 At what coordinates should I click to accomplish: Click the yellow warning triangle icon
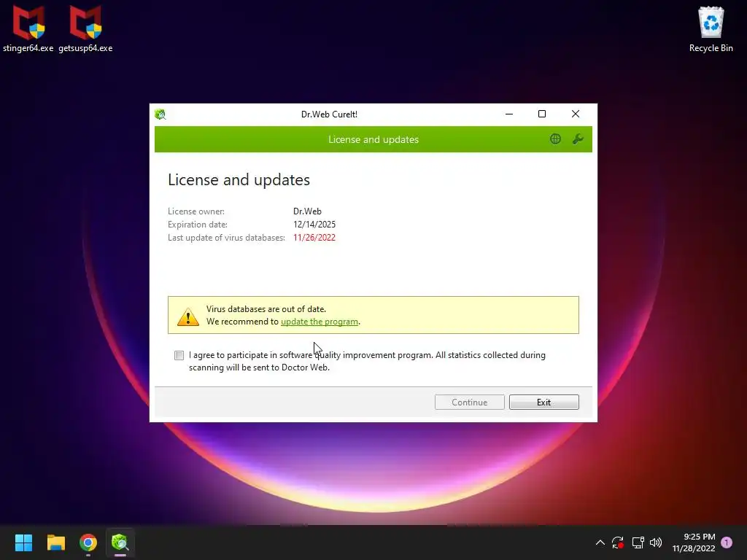click(188, 316)
